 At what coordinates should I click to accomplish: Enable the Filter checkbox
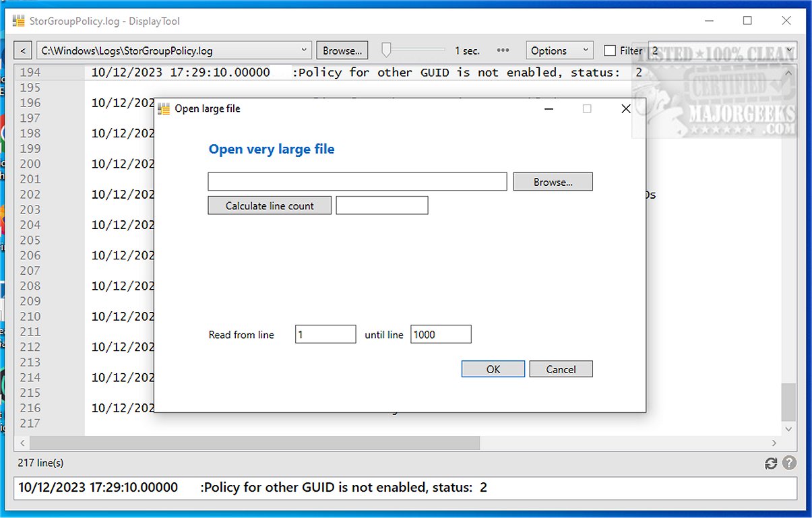610,51
